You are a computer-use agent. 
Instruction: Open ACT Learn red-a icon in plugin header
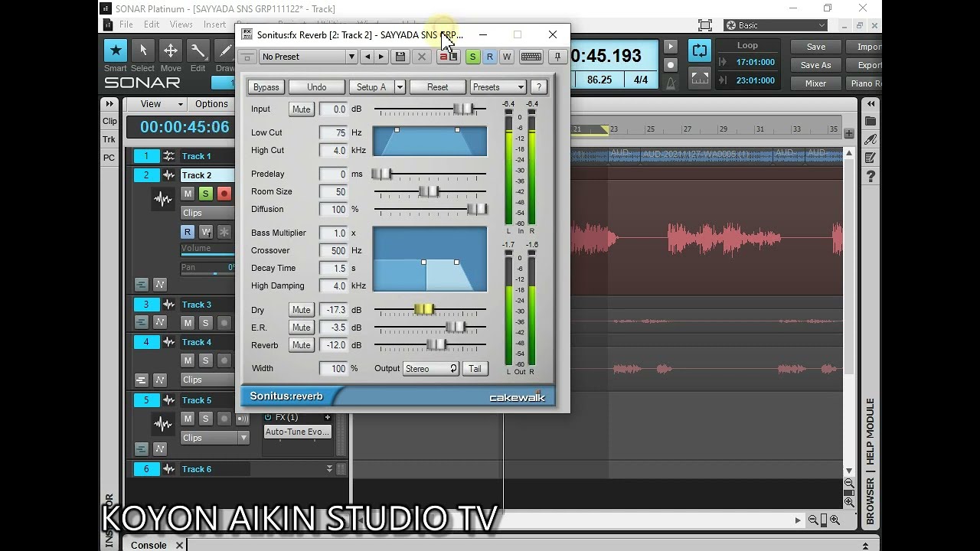pos(448,57)
